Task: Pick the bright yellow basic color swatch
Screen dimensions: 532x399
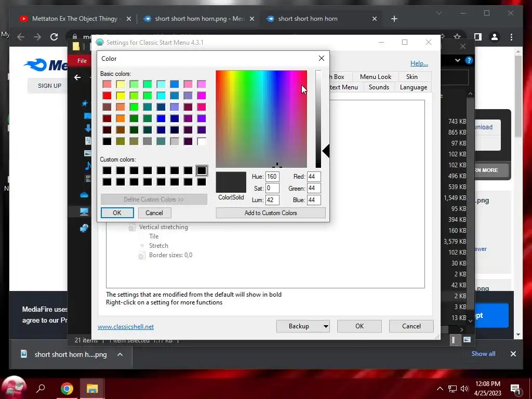Action: pyautogui.click(x=121, y=96)
